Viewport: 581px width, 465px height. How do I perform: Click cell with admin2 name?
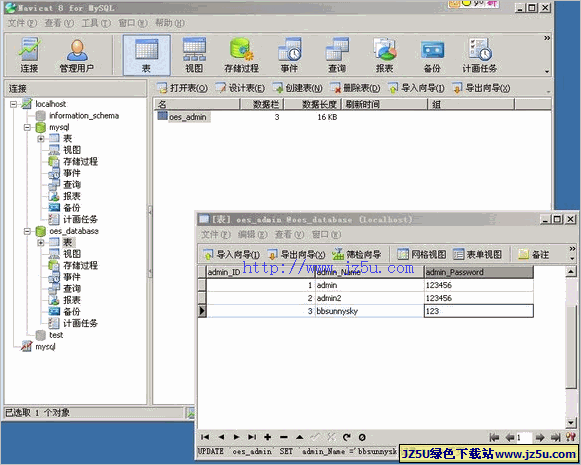(369, 298)
